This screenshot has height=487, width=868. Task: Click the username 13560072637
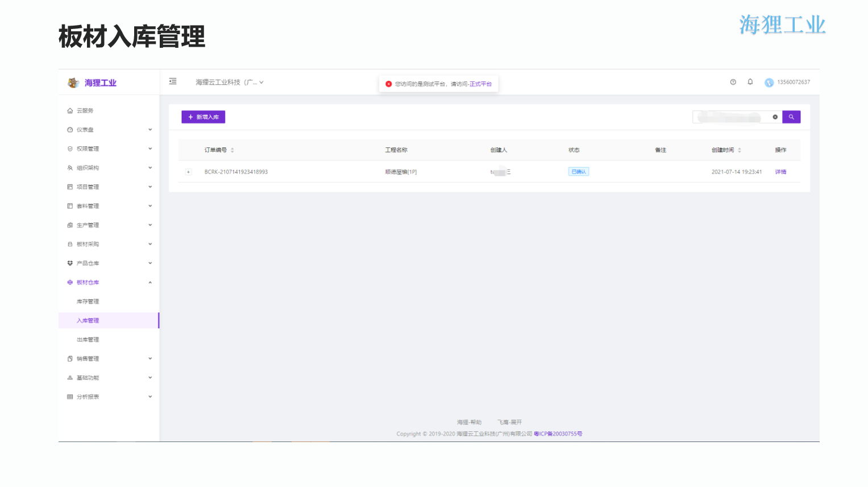pos(794,82)
